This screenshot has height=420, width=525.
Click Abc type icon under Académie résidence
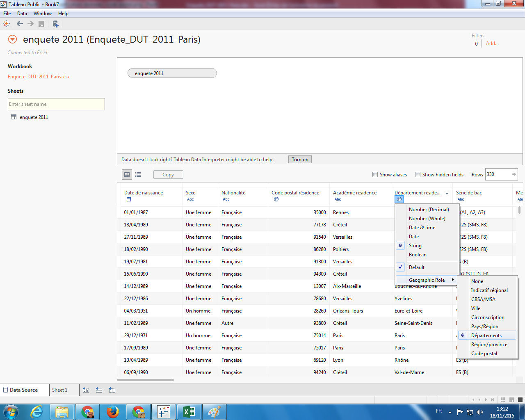[x=338, y=199]
